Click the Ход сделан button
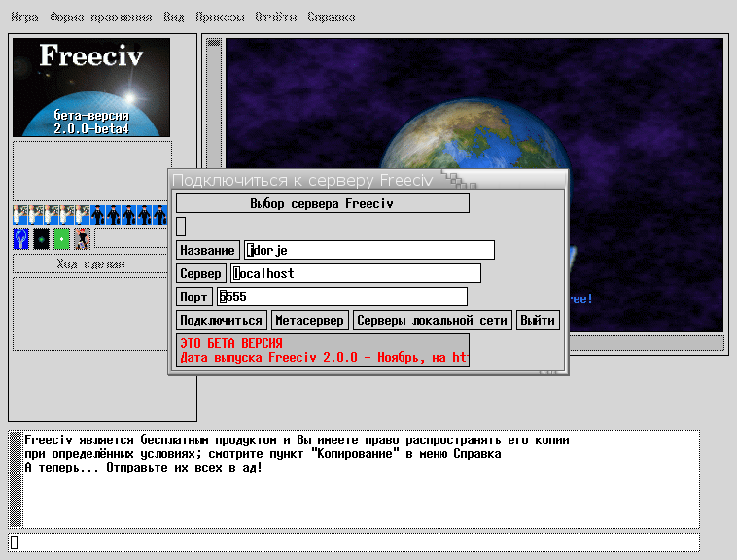Viewport: 737px width, 560px height. 90,264
